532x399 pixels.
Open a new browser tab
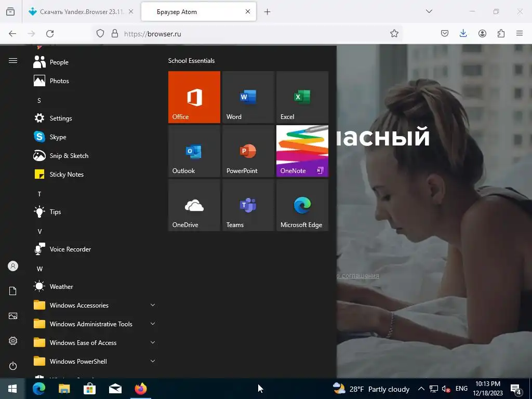pos(267,12)
